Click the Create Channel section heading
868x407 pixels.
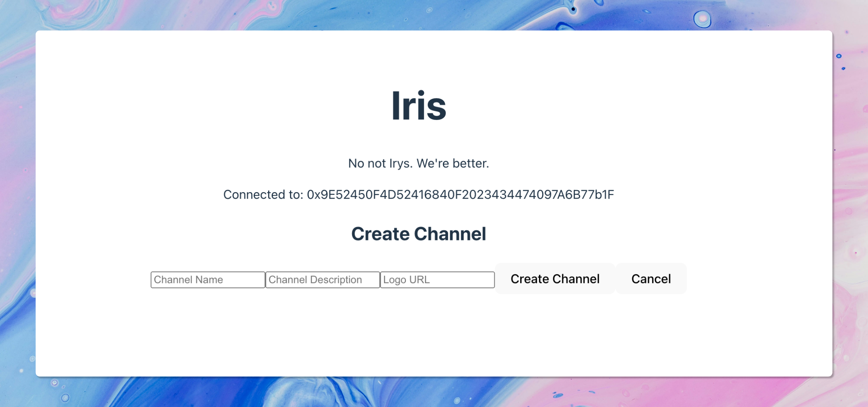click(x=419, y=234)
